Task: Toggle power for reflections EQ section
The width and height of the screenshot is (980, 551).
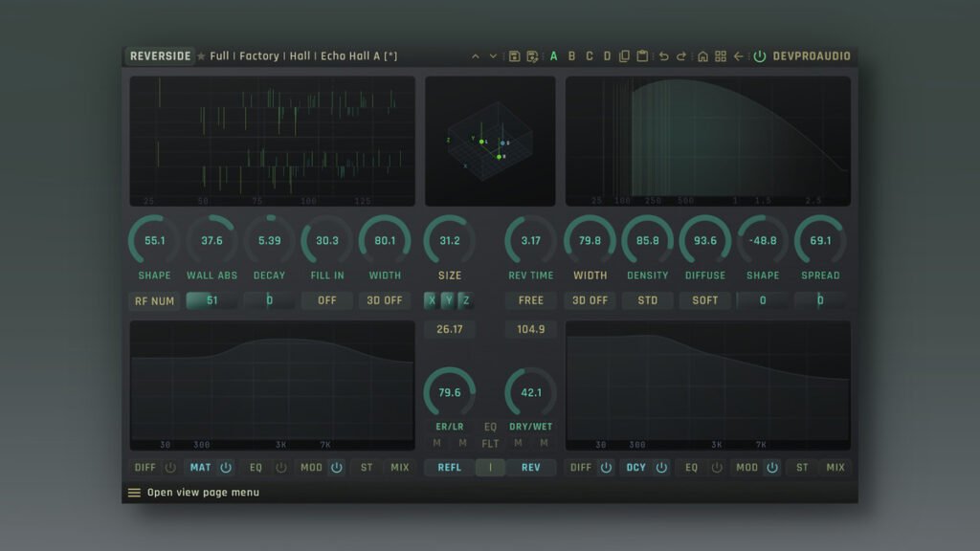Action: (x=281, y=467)
